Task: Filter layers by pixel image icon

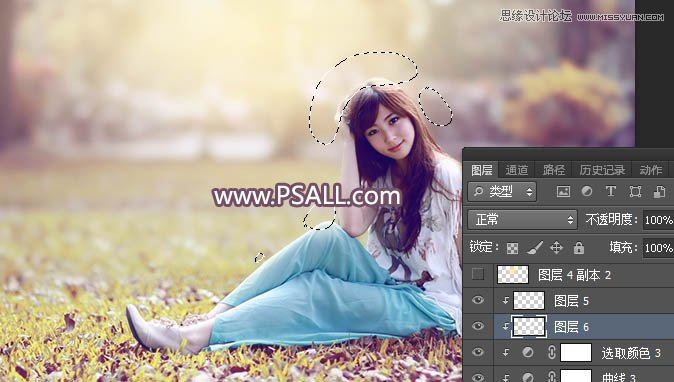Action: click(x=563, y=192)
